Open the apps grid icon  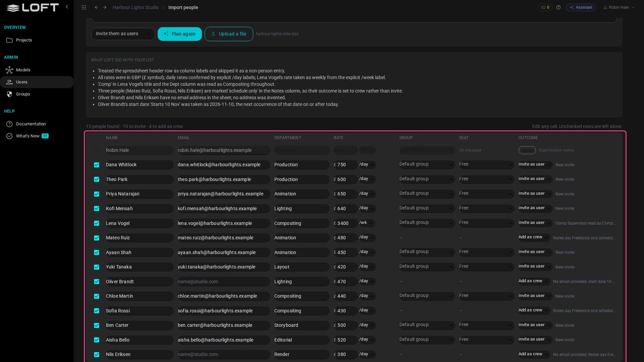click(84, 8)
